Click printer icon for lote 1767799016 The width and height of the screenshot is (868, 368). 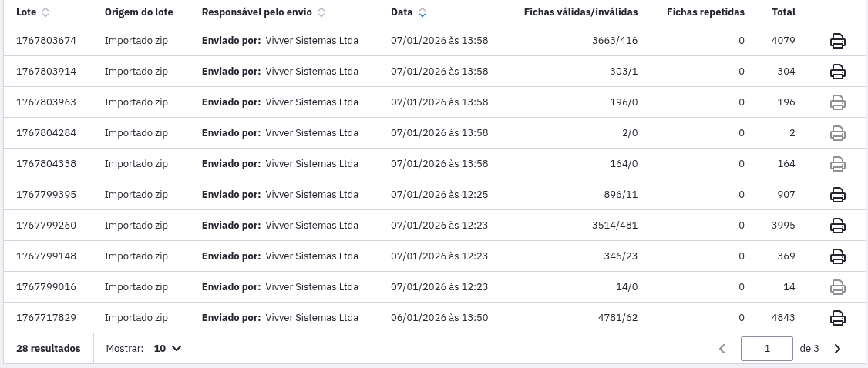(x=837, y=287)
